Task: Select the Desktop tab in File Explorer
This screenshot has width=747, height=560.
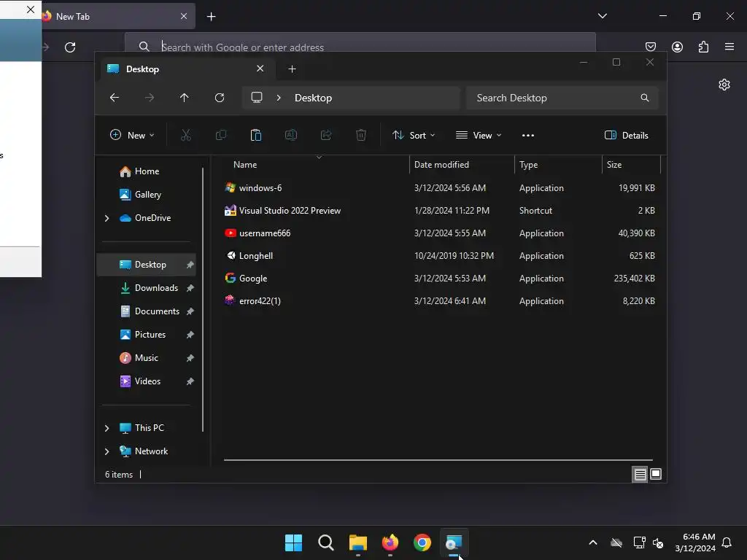Action: click(x=186, y=69)
